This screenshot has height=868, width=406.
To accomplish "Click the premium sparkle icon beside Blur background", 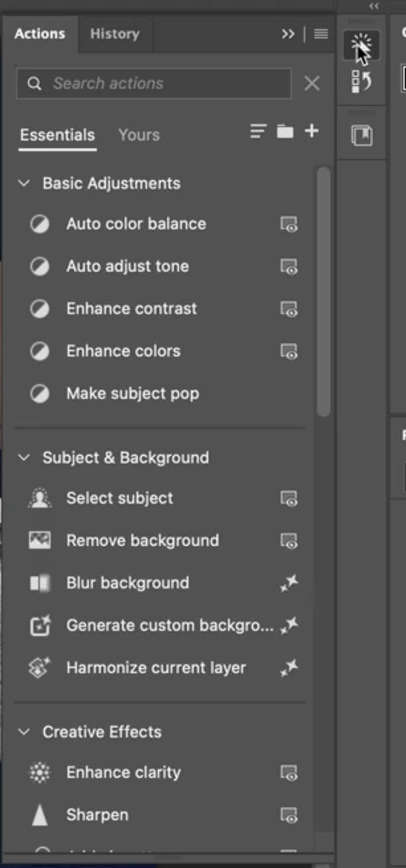I will [289, 584].
